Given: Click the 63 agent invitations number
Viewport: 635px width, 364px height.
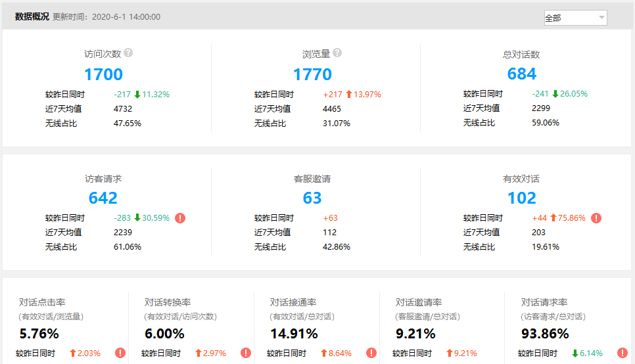Looking at the screenshot, I should (312, 198).
